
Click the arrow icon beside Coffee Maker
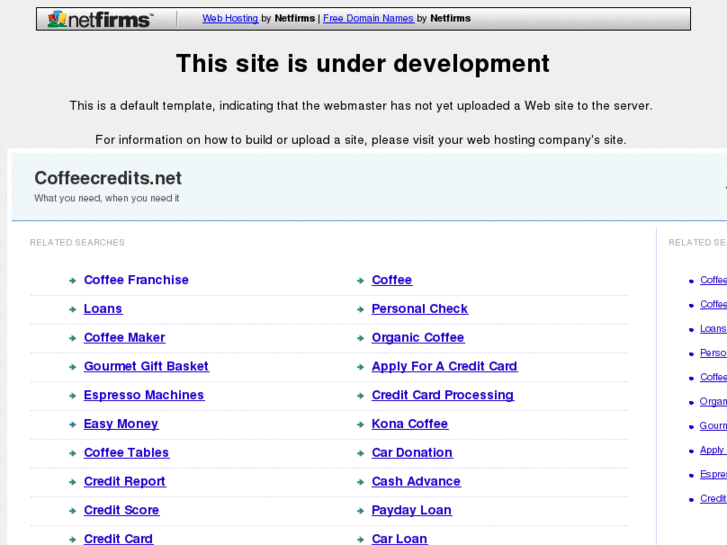pyautogui.click(x=72, y=338)
